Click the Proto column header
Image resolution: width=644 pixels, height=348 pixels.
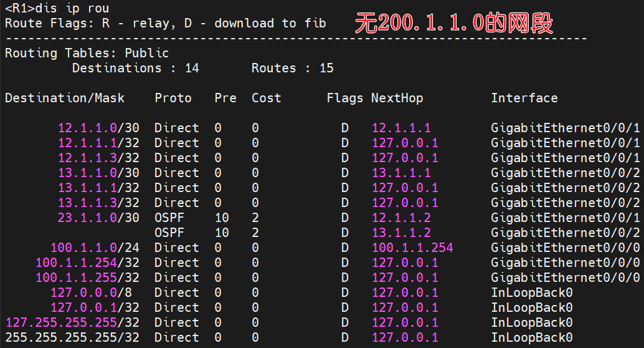[x=173, y=98]
